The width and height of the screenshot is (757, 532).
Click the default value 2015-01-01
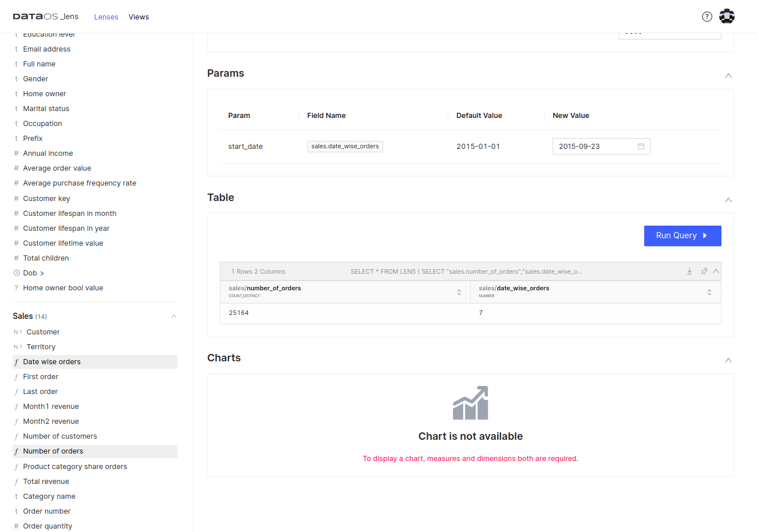[478, 147]
